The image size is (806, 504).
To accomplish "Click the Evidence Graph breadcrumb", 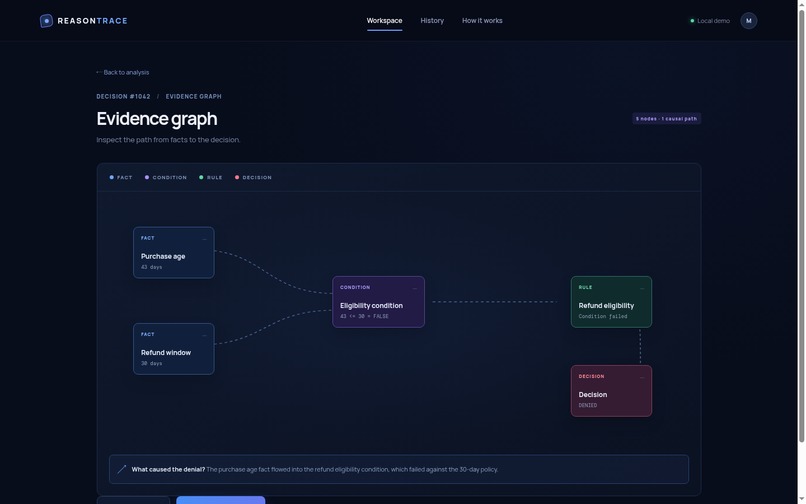I will coord(194,97).
